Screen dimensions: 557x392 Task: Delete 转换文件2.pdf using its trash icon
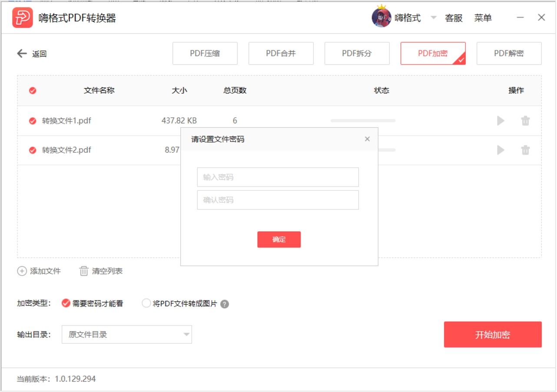click(x=525, y=150)
